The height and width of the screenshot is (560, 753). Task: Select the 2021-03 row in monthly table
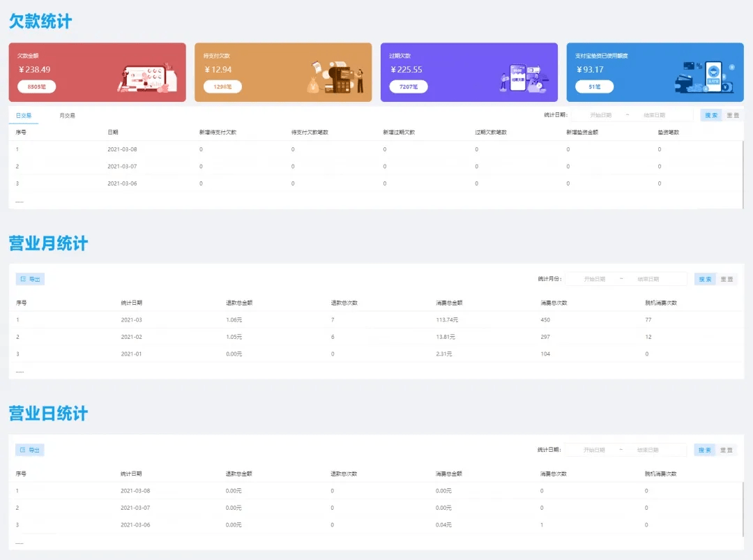click(x=376, y=320)
